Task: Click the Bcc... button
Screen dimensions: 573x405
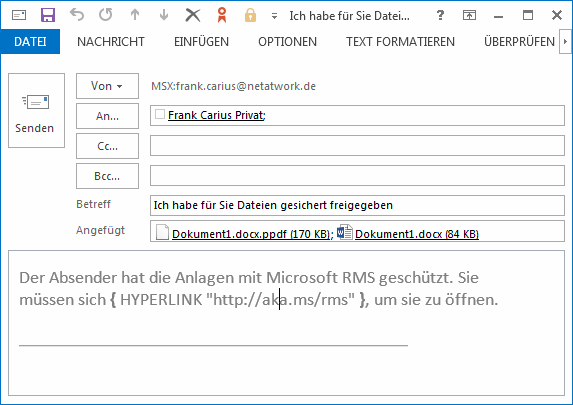Action: pos(107,176)
